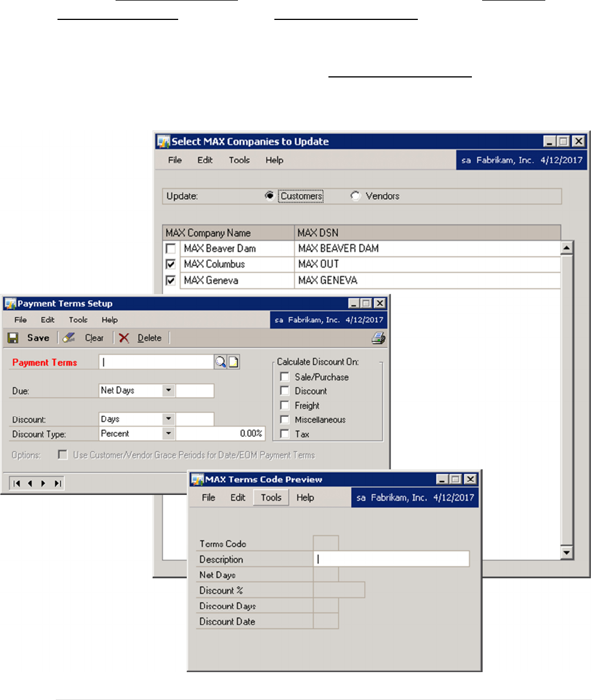592x700 pixels.
Task: Enable Discount checkbox under Calculate Discount On
Action: click(285, 391)
